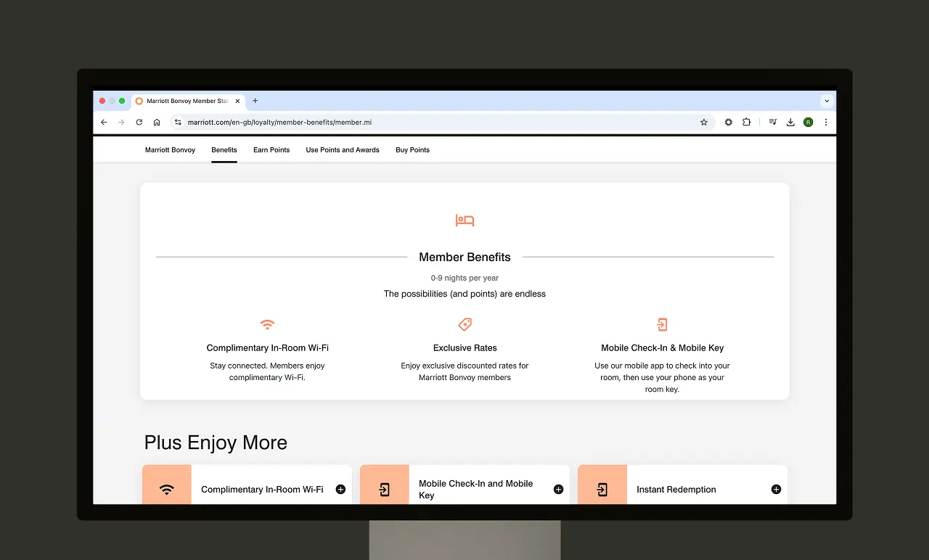Click the bed icon above Member Benefits

[x=464, y=220]
